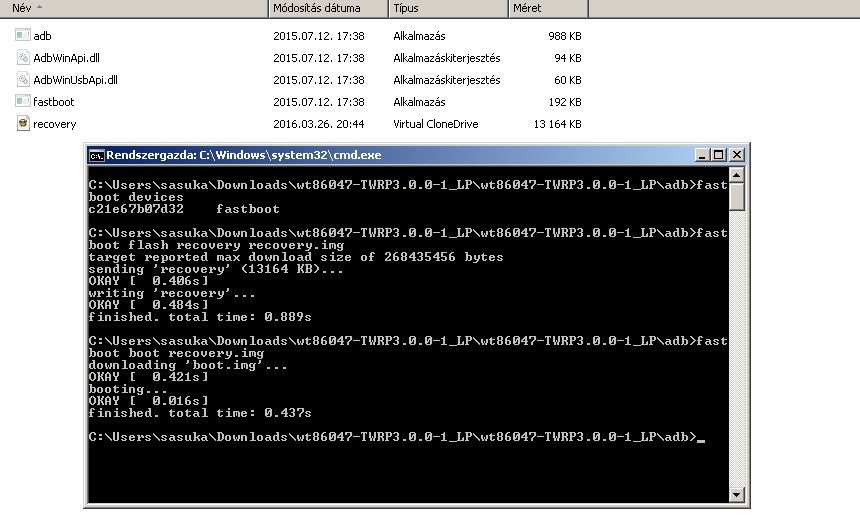Click the AdbWinApi.dll file icon
The height and width of the screenshot is (525, 860).
(x=22, y=57)
